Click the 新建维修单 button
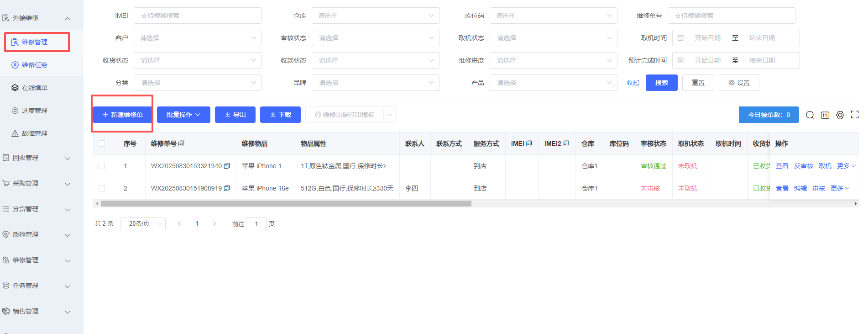This screenshot has height=334, width=868. (x=122, y=115)
